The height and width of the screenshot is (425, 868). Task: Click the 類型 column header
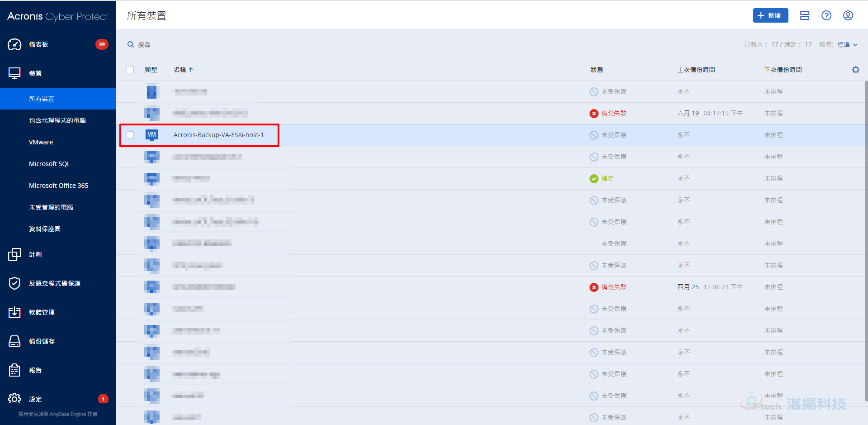point(151,70)
